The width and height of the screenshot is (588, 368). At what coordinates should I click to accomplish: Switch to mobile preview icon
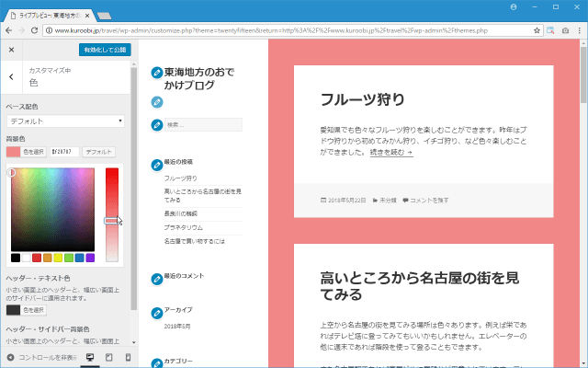tap(128, 357)
